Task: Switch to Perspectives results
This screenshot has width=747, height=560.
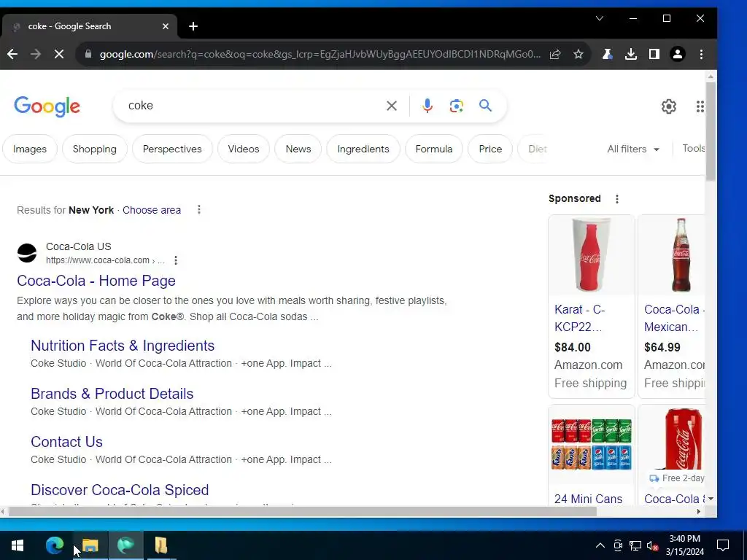Action: (172, 149)
